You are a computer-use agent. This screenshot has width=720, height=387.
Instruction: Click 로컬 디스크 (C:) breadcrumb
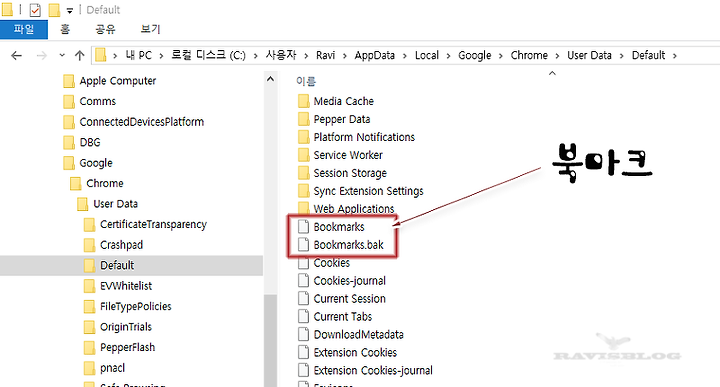point(208,56)
